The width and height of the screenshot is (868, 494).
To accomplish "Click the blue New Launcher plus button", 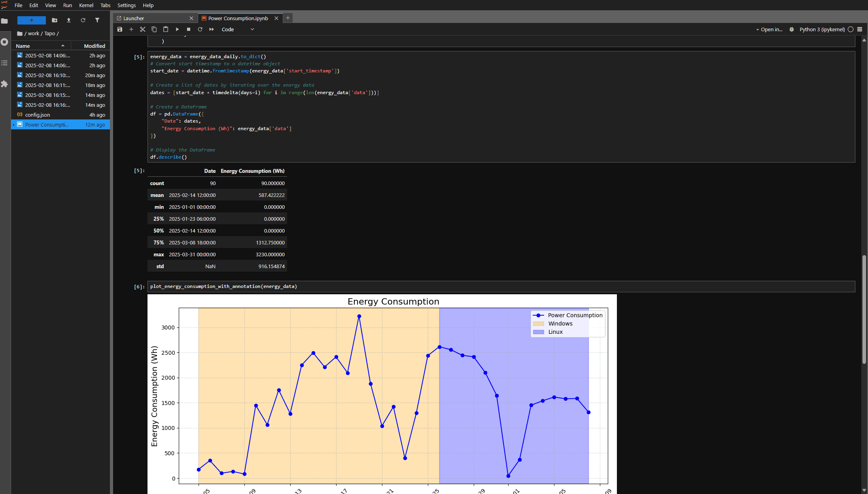I will point(32,20).
